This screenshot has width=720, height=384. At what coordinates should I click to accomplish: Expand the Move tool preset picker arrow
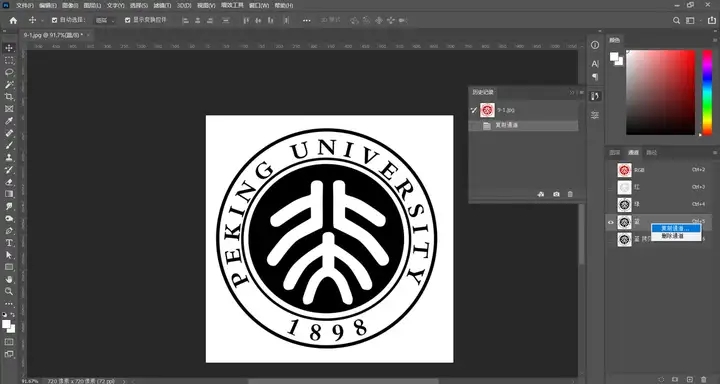(x=43, y=21)
